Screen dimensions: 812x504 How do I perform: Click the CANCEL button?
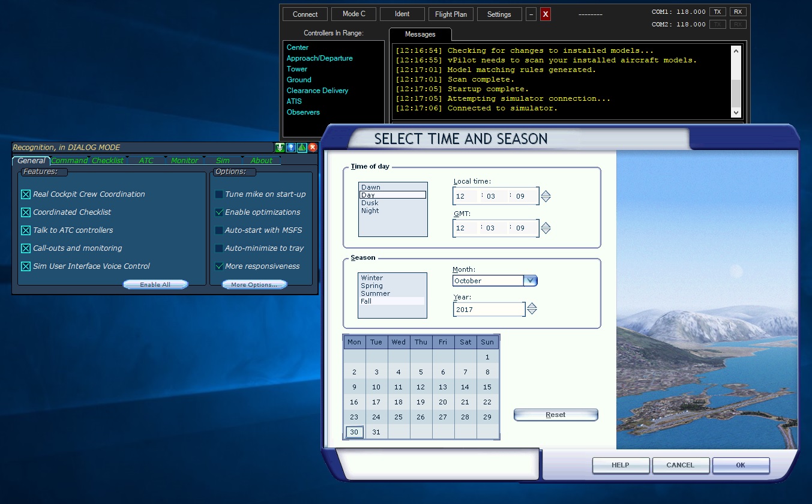681,465
